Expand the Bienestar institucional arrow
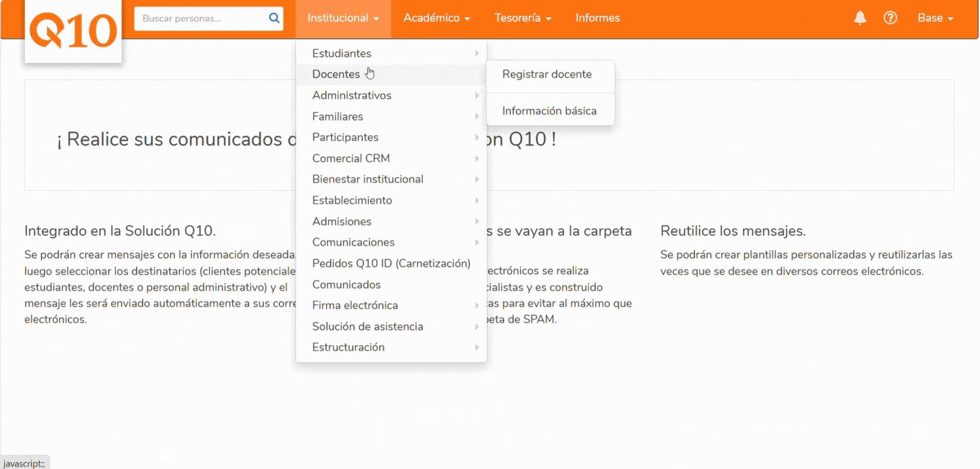 [477, 179]
